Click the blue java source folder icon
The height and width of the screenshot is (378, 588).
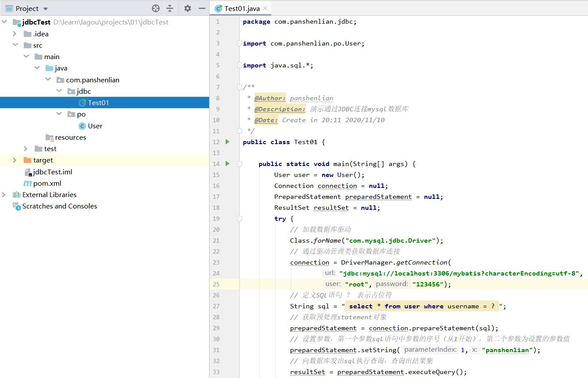coord(49,68)
